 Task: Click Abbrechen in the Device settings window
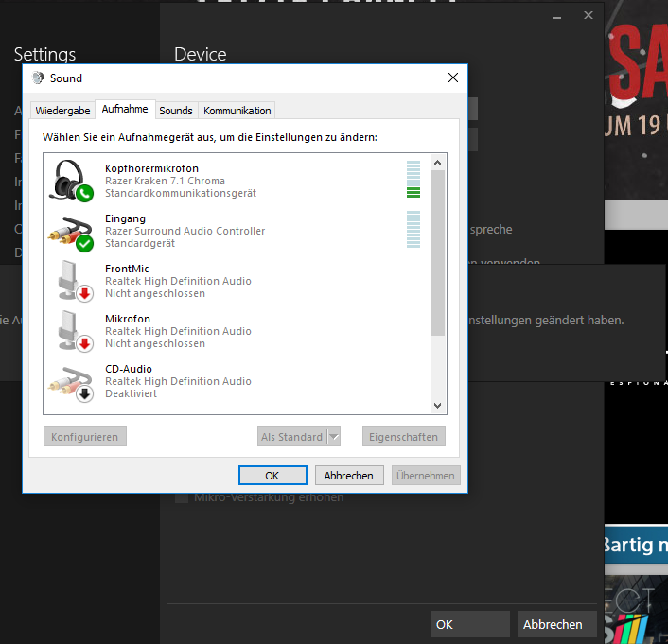pos(556,624)
